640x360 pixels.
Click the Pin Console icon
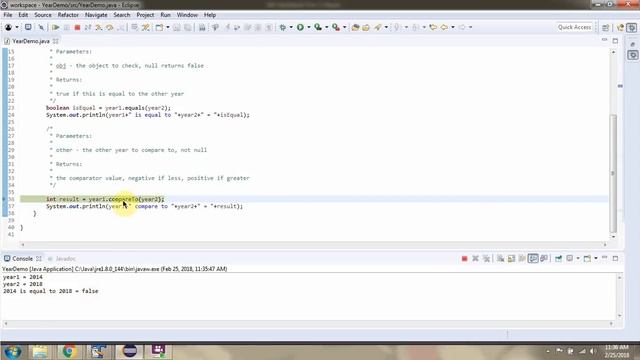(x=558, y=258)
